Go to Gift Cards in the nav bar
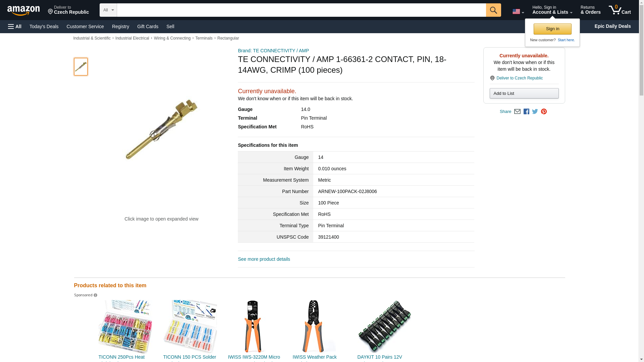 [148, 26]
